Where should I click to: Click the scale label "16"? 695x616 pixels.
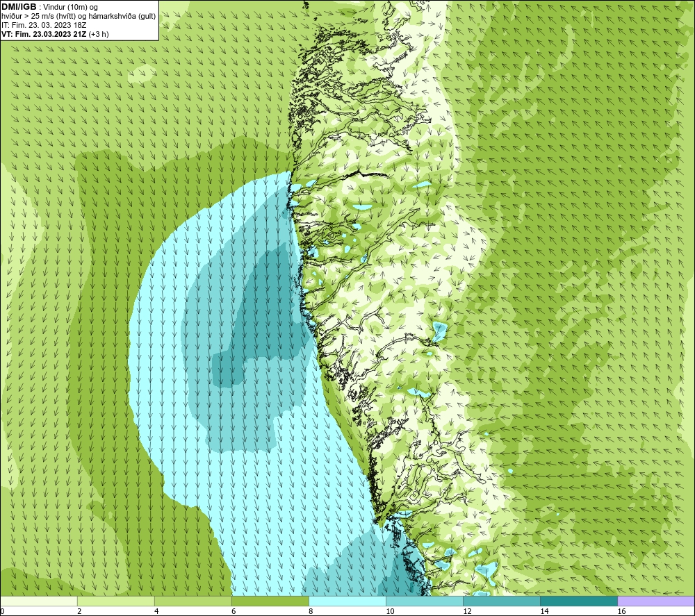pos(621,611)
